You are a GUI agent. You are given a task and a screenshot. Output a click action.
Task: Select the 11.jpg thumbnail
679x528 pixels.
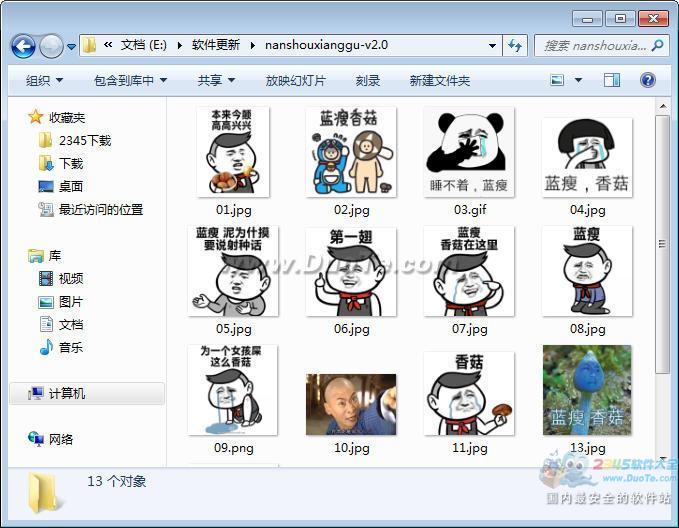[469, 393]
